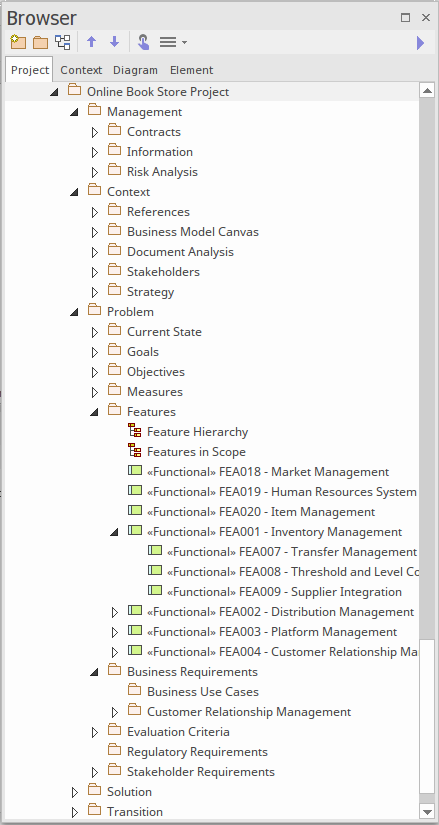The height and width of the screenshot is (825, 439).
Task: Open the hamburger menu dropdown in toolbar
Action: coord(173,42)
